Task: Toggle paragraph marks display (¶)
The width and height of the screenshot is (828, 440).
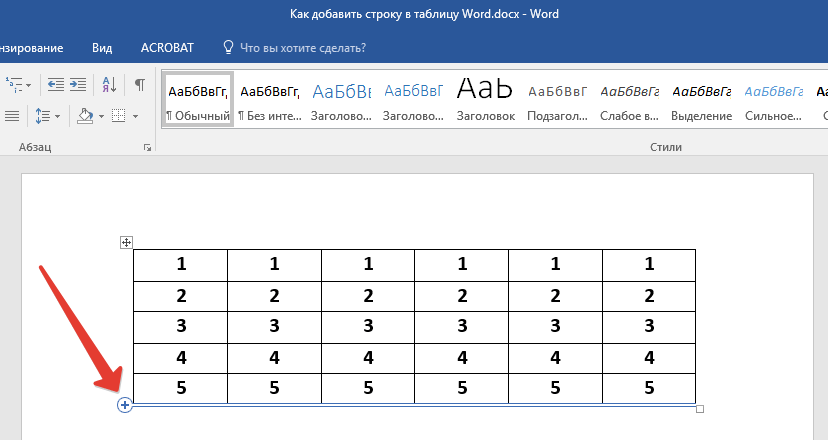Action: coord(139,84)
